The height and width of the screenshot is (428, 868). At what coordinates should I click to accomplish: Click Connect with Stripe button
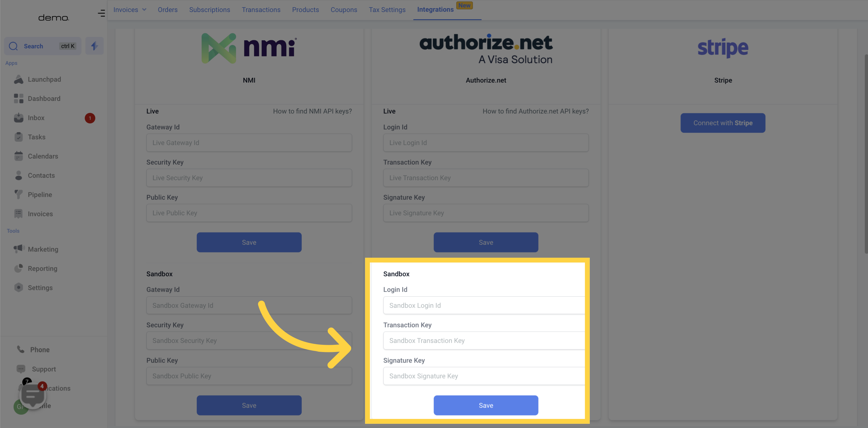click(723, 123)
